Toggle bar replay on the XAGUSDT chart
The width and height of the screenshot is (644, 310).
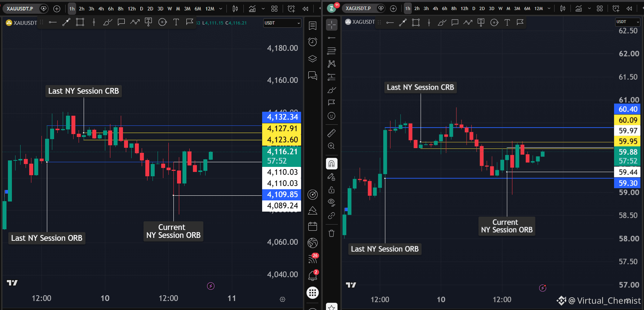629,9
